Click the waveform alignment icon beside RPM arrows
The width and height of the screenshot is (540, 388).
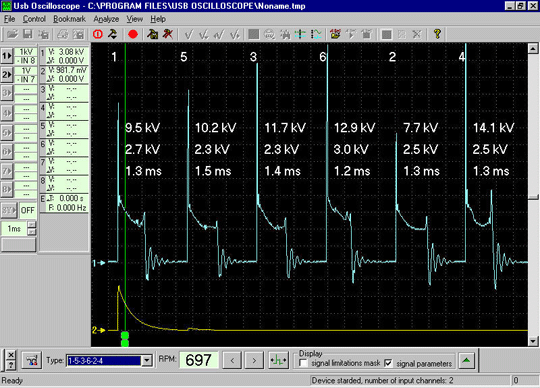point(278,360)
